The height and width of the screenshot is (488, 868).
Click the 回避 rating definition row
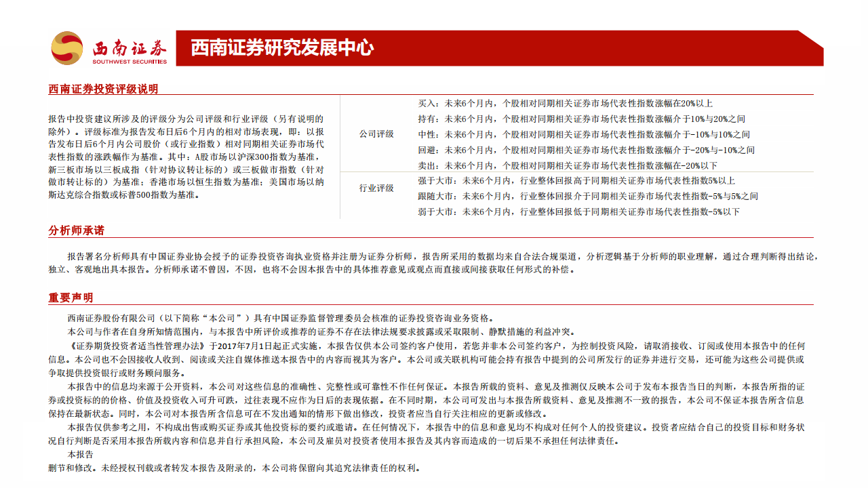[587, 150]
